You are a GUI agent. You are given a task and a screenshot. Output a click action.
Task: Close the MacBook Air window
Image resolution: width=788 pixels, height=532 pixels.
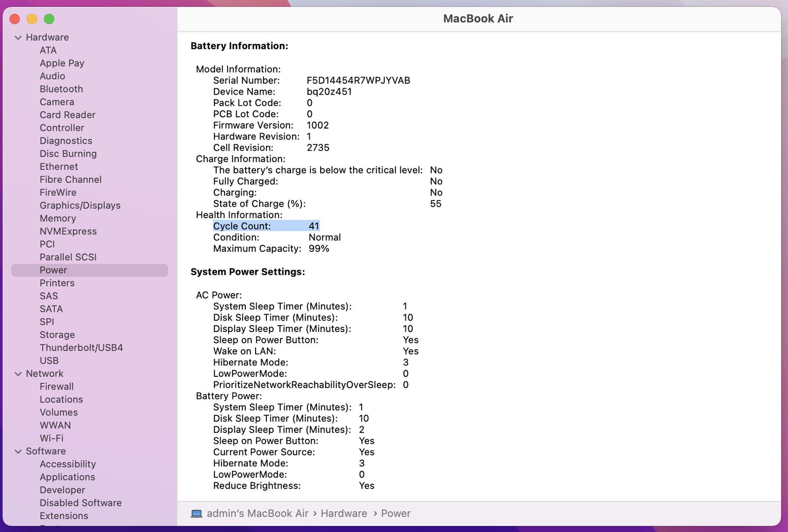coord(15,19)
